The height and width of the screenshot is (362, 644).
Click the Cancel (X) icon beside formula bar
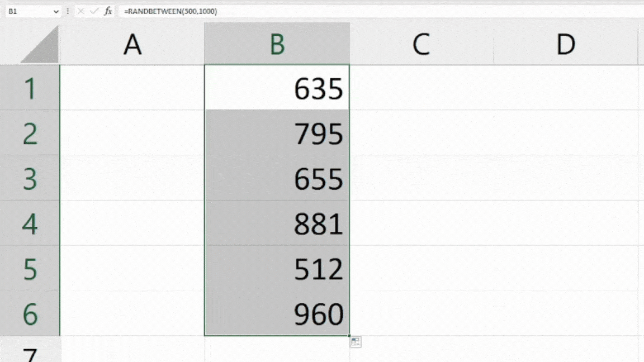80,11
